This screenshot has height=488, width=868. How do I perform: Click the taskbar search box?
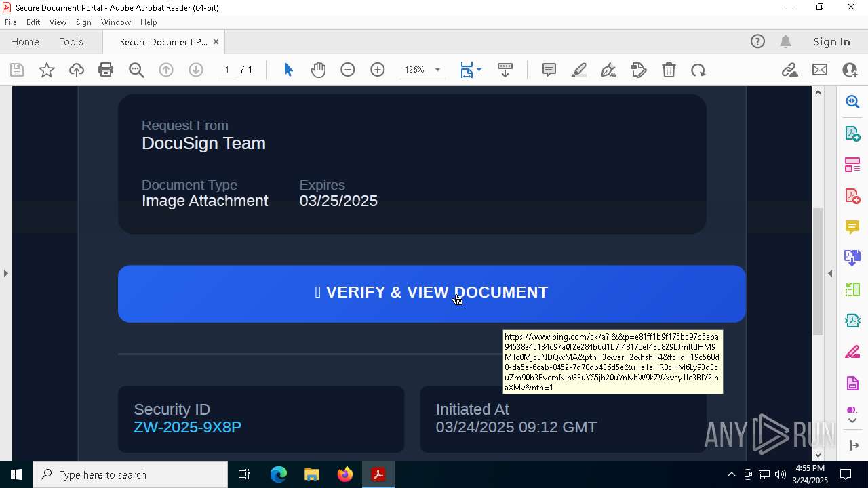click(x=130, y=474)
